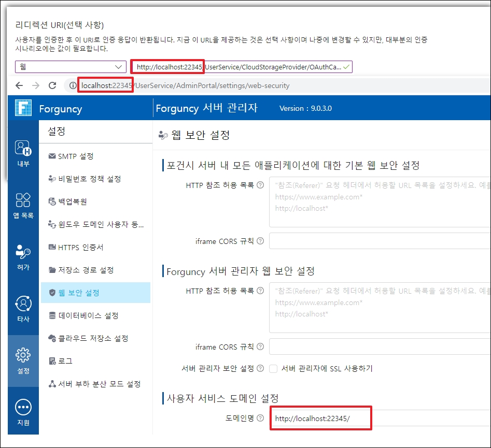The image size is (491, 448).
Task: Click help icon next to 도메인명
Action: coord(260,418)
